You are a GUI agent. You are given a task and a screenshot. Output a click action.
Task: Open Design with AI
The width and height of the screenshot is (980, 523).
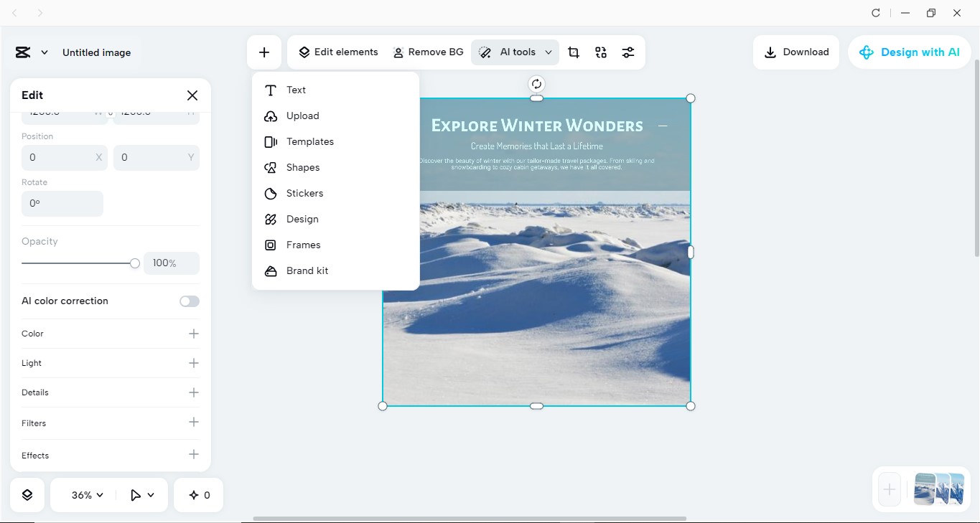click(x=910, y=52)
